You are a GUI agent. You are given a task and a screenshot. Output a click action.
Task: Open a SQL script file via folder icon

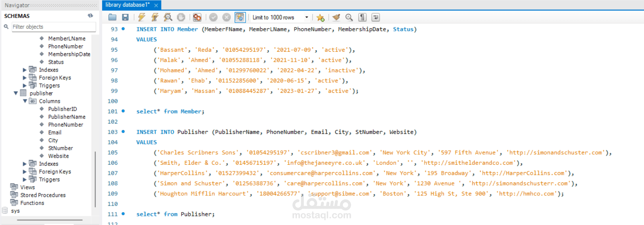112,17
